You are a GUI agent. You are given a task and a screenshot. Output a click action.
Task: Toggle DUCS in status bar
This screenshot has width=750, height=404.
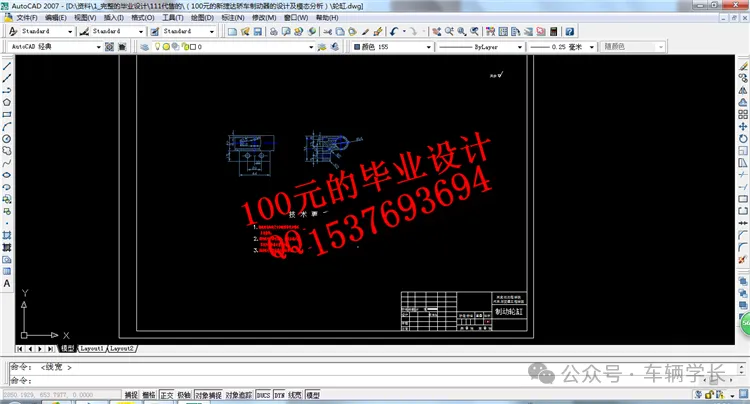point(264,395)
